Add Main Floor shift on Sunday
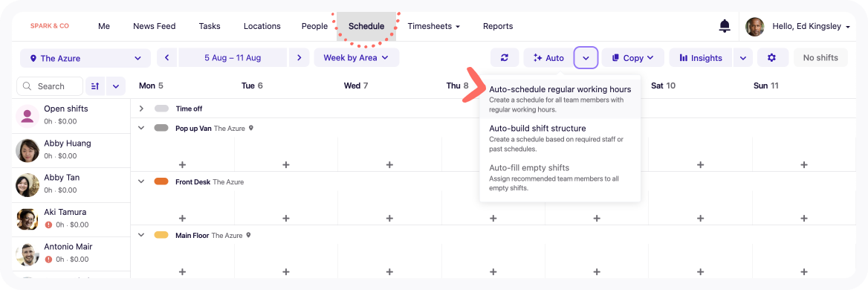 pyautogui.click(x=804, y=271)
